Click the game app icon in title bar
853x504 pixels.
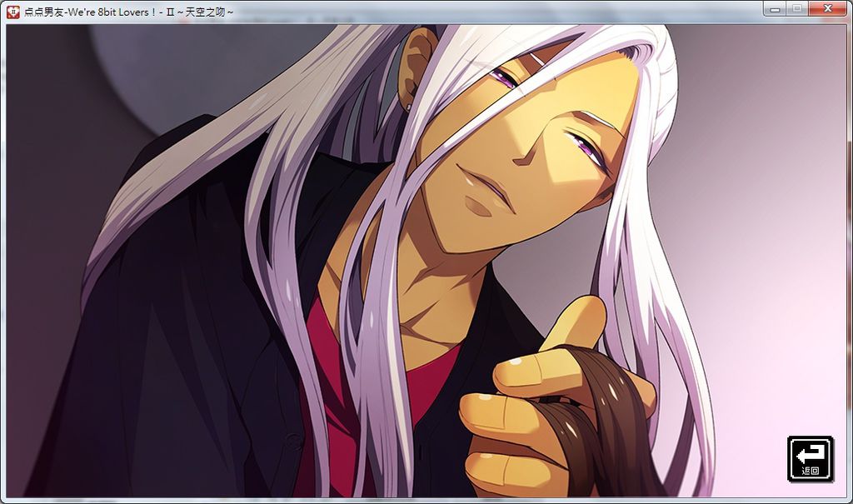(13, 12)
